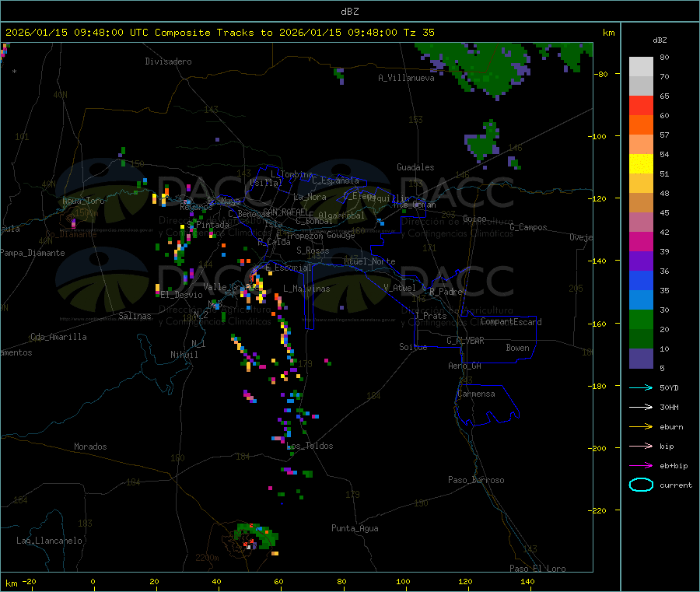
Task: Click the 'G_Campos' map label
Action: 528,227
